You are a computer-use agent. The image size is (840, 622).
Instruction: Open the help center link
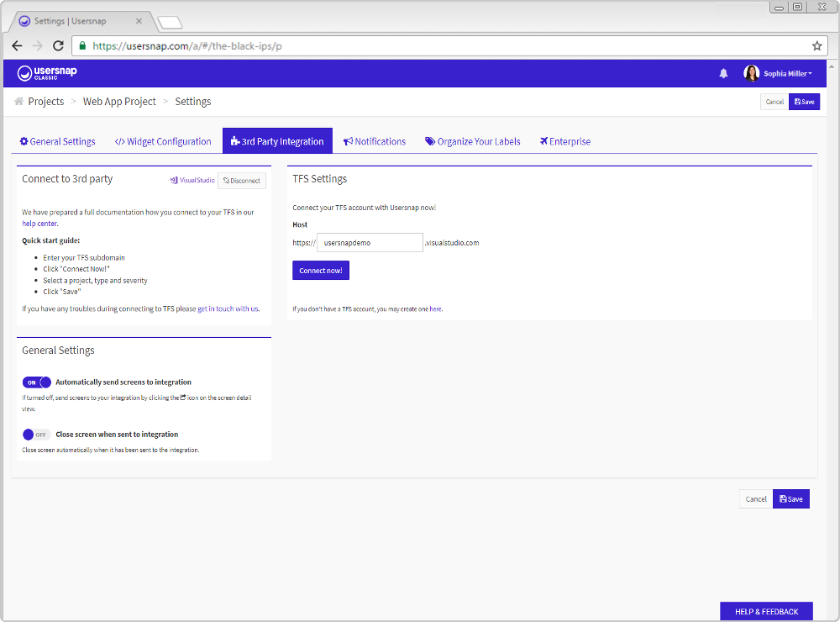[x=39, y=224]
